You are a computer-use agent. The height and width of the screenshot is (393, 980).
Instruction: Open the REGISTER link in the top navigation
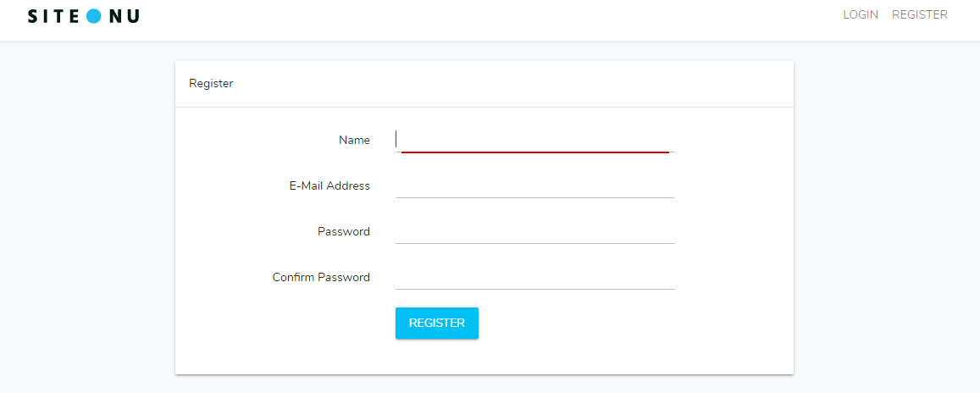[919, 14]
